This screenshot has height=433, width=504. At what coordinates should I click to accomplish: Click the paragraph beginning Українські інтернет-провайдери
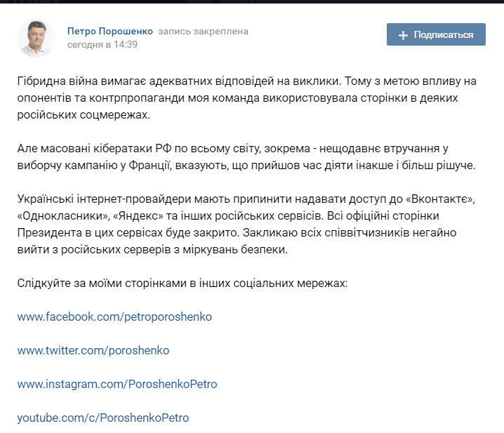[246, 224]
